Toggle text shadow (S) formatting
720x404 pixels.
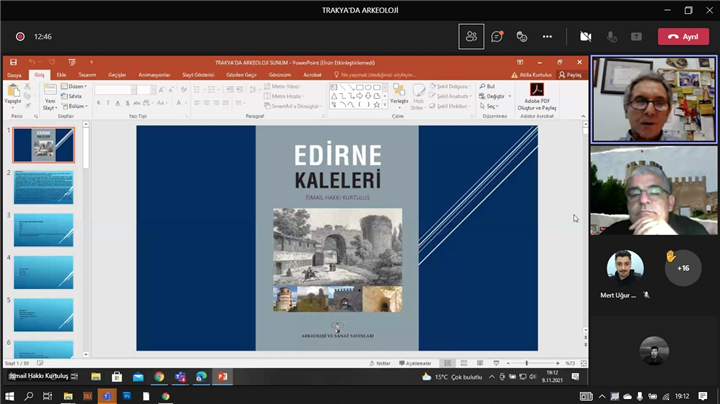128,103
